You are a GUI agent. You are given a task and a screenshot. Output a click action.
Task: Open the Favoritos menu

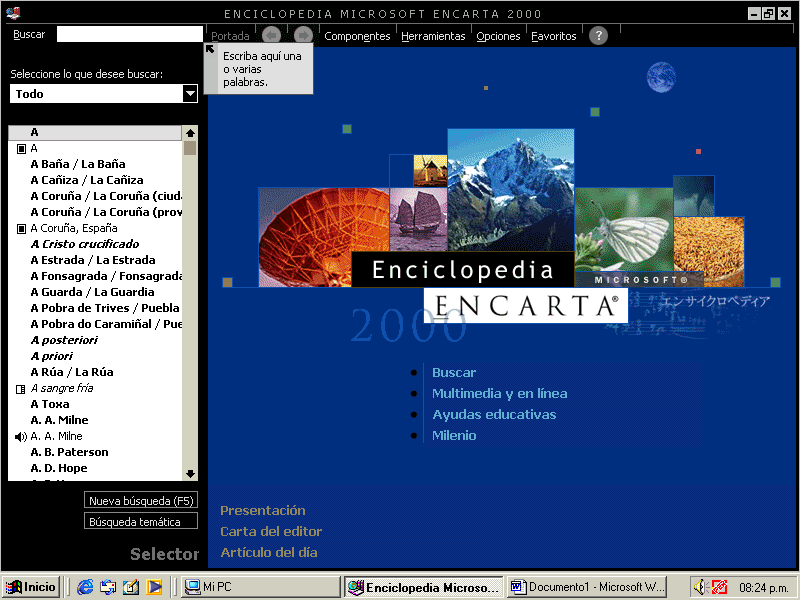(x=554, y=36)
